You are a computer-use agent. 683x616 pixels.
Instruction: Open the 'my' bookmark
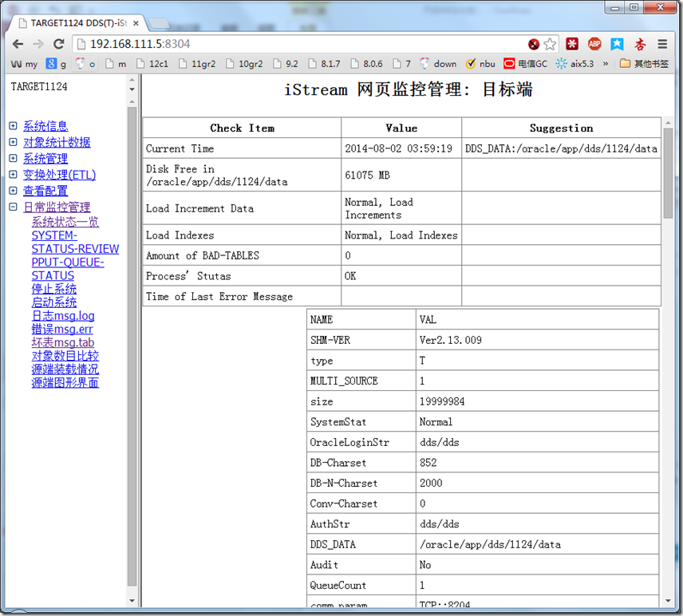click(24, 64)
